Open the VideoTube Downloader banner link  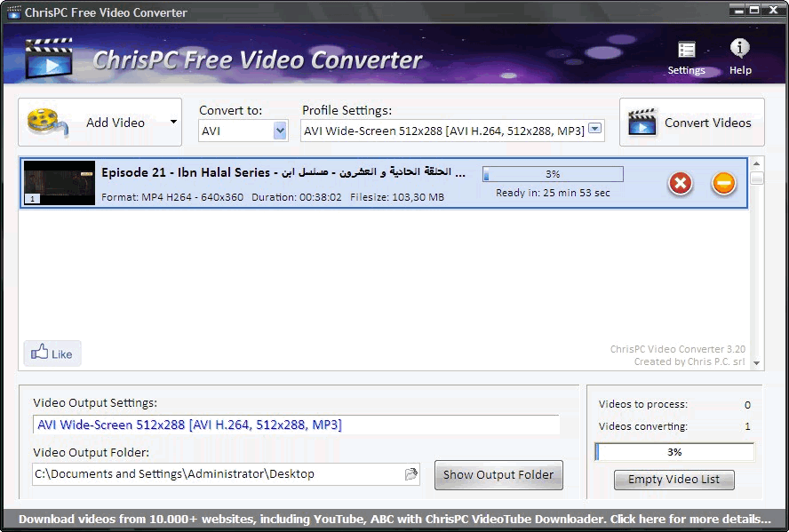click(394, 519)
